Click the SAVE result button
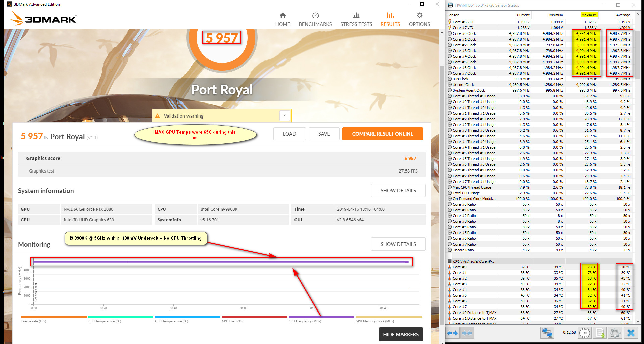Screen dimensions: 644x344 (x=324, y=134)
